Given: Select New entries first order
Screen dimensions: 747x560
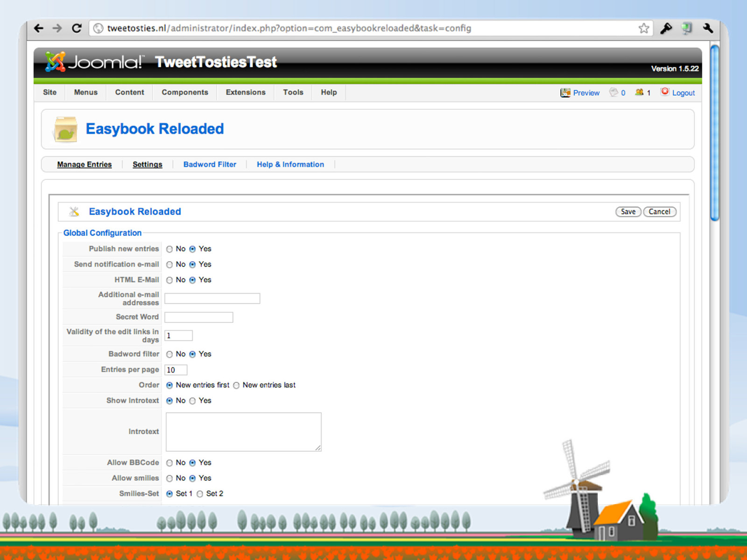Looking at the screenshot, I should (169, 385).
